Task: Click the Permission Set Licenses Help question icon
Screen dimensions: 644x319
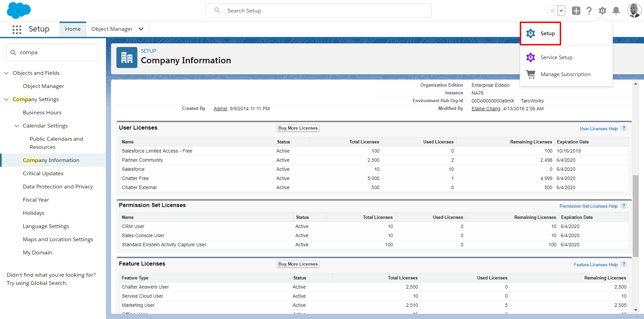Action: [624, 205]
